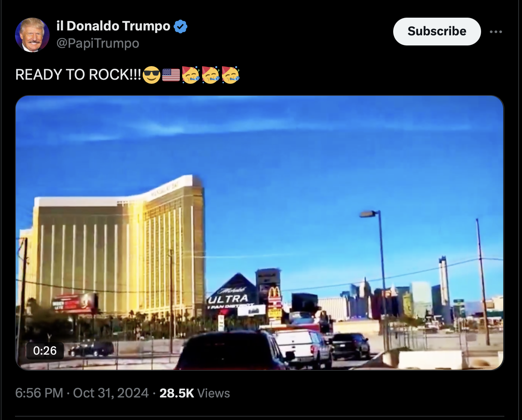Image resolution: width=522 pixels, height=420 pixels.
Task: Click the first party face emoji
Action: [191, 74]
